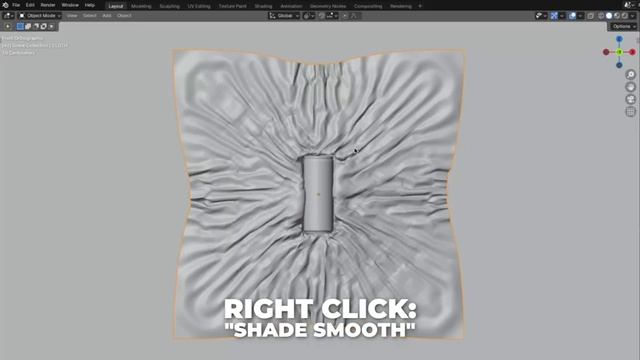Click the zoom view magnifier button
Viewport: 640px width, 360px height.
click(631, 74)
